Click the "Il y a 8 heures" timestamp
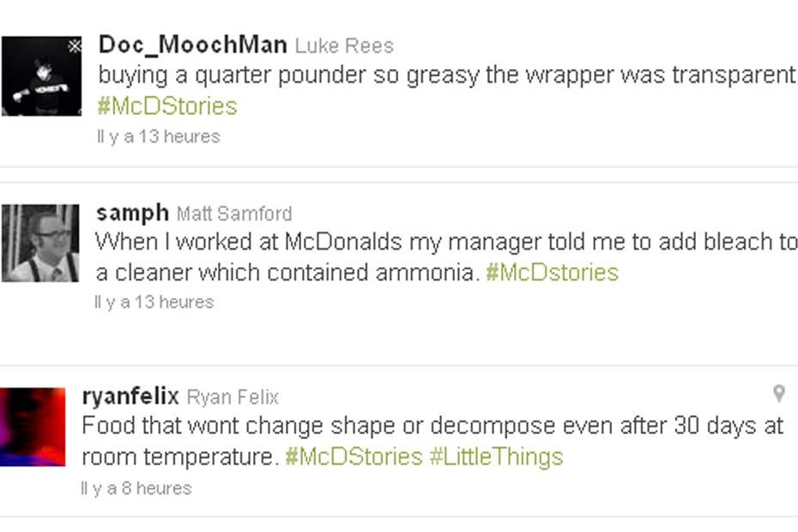 [136, 488]
